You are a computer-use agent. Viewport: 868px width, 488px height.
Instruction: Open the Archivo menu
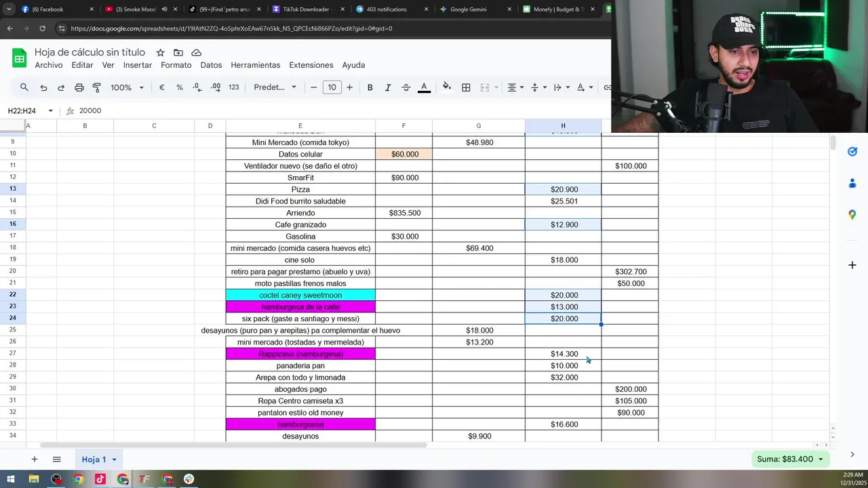(49, 65)
